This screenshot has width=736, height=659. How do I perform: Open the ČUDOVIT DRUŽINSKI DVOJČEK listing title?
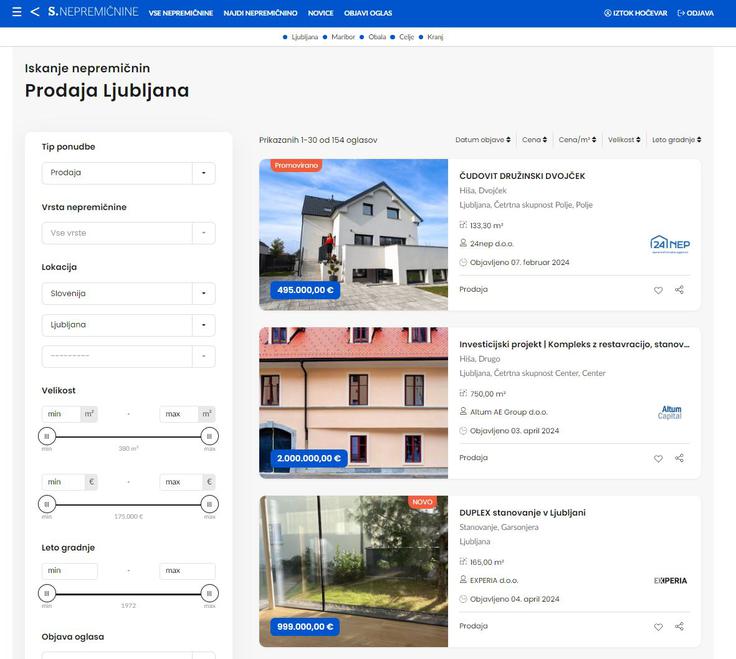(522, 176)
